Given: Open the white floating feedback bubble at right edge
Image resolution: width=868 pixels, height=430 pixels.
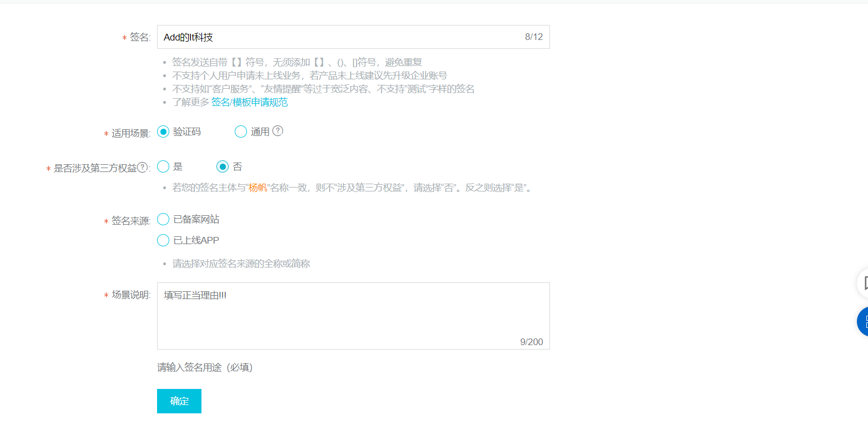Looking at the screenshot, I should click(862, 283).
